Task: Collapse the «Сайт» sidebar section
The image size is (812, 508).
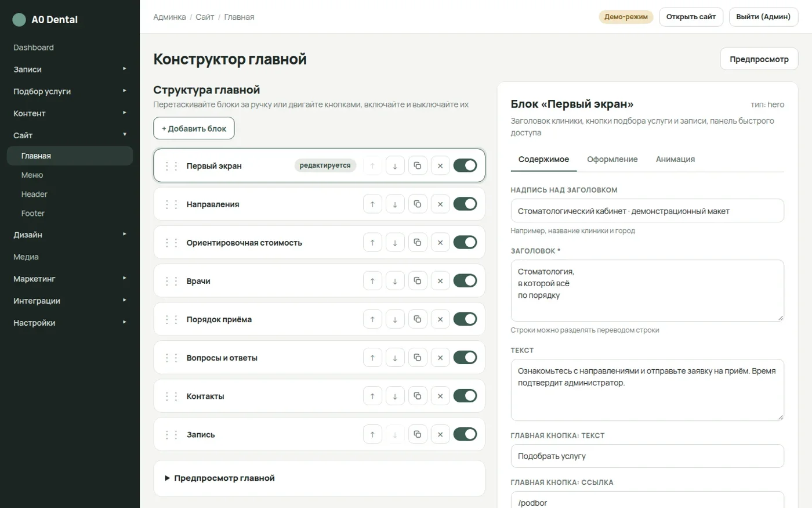Action: (70, 135)
